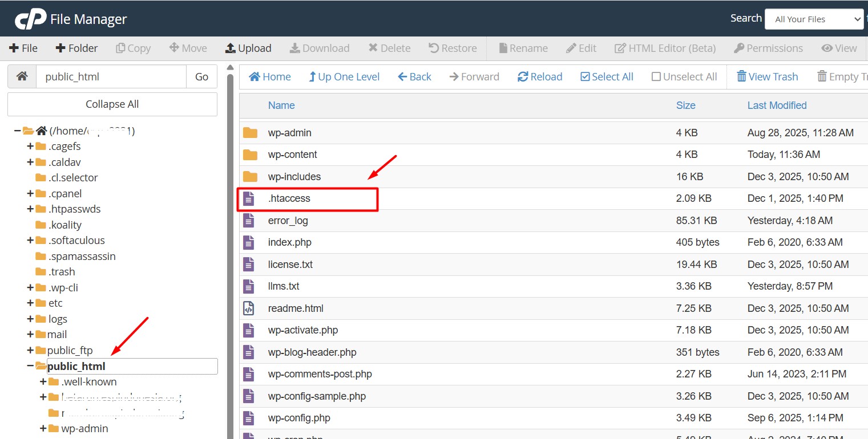Image resolution: width=868 pixels, height=439 pixels.
Task: Click the +Folder toolbar button
Action: tap(76, 48)
